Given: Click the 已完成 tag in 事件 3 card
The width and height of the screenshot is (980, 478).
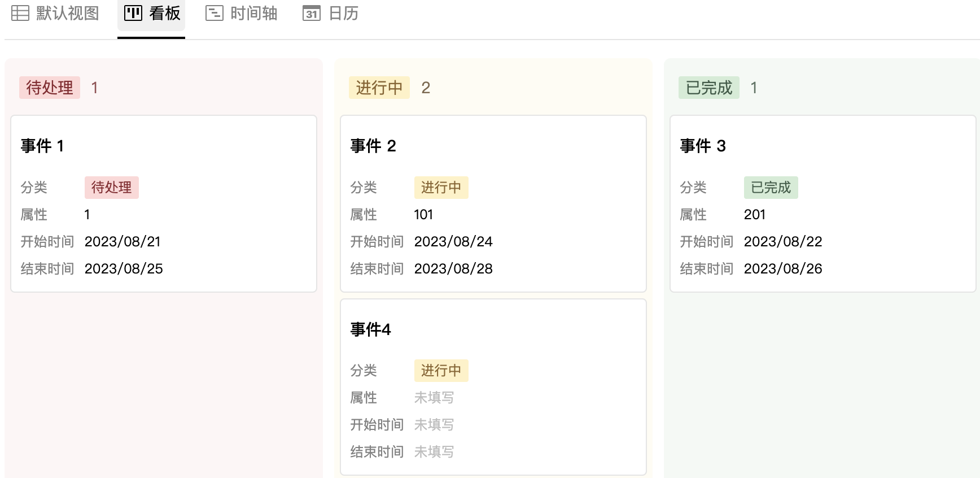Looking at the screenshot, I should point(771,188).
